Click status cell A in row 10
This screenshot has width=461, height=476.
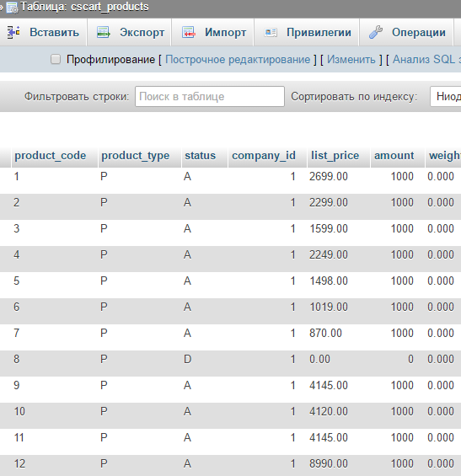tap(187, 411)
